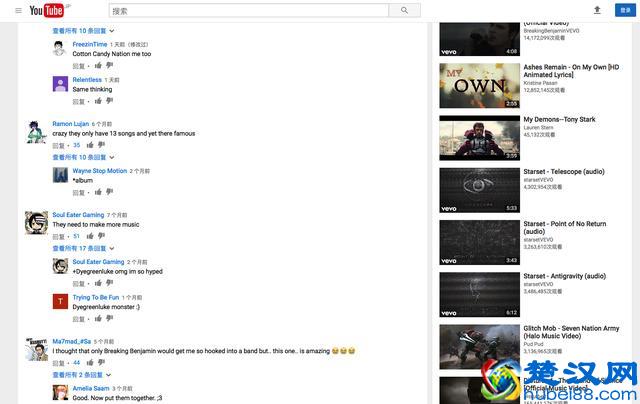Open 'Glitch Mob - Seven Nation Army' title
640x404 pixels.
pyautogui.click(x=571, y=332)
